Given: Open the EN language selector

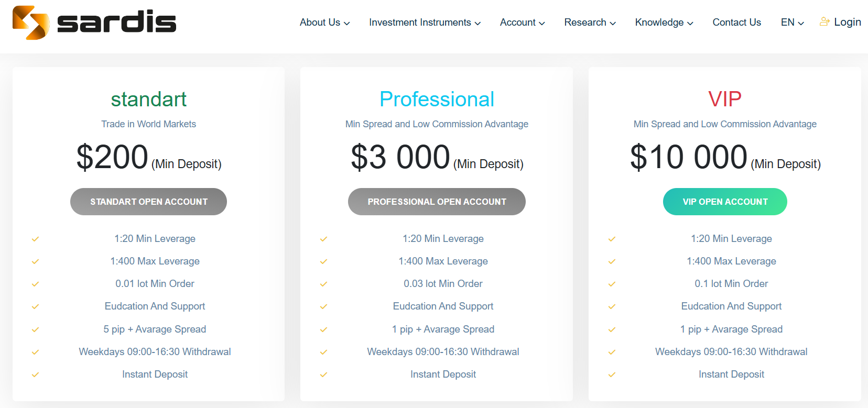Looking at the screenshot, I should pyautogui.click(x=792, y=23).
